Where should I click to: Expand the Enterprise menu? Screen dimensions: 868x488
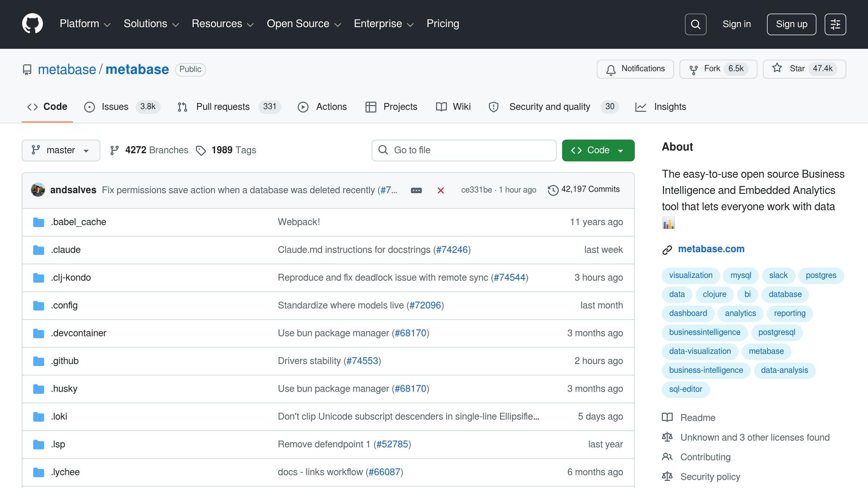(384, 24)
